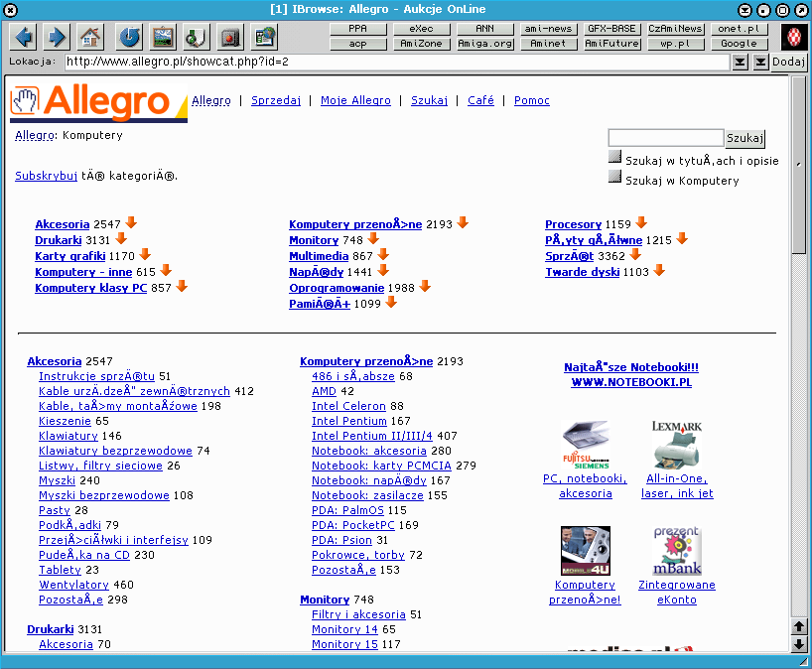Click the orange arrow after Procesory 1159
The height and width of the screenshot is (669, 812).
[x=641, y=222]
